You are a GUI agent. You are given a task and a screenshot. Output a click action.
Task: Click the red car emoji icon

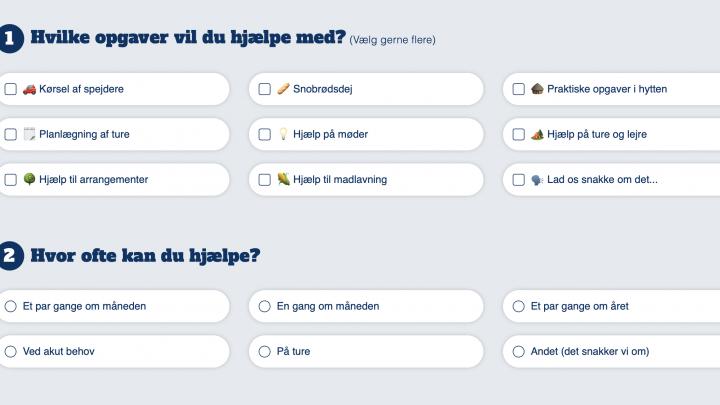point(29,89)
